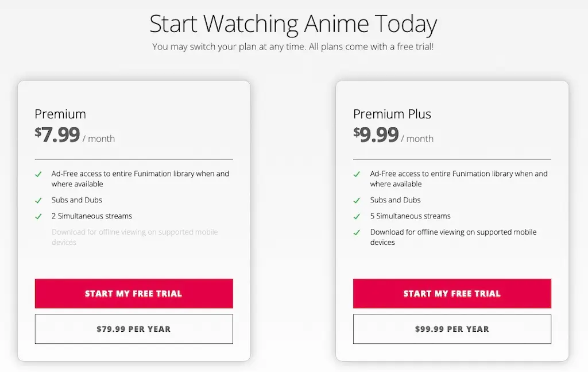Click Premium Plus offline download checkmark
Viewport: 588px width, 372px height.
coord(357,233)
